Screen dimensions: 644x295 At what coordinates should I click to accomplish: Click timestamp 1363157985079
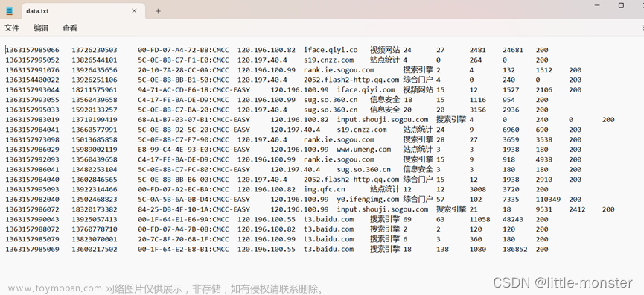(x=33, y=239)
